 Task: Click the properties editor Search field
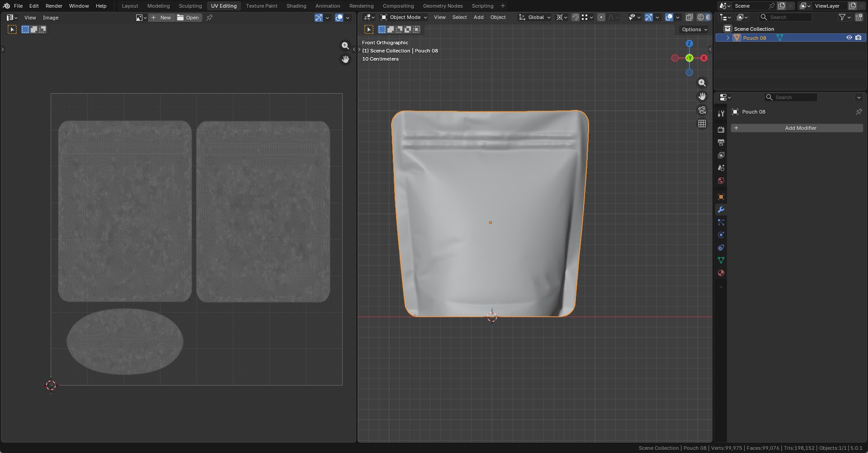click(791, 97)
